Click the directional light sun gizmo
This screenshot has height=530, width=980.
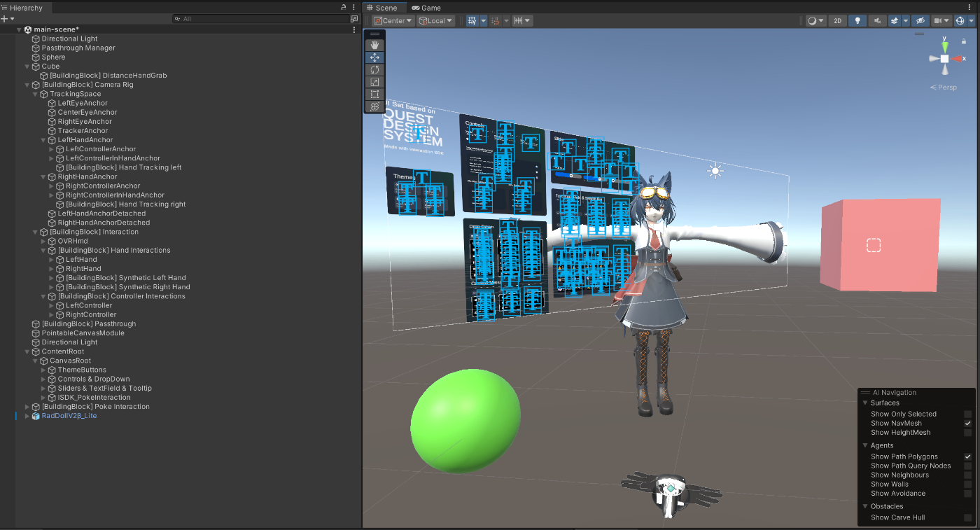pyautogui.click(x=715, y=170)
